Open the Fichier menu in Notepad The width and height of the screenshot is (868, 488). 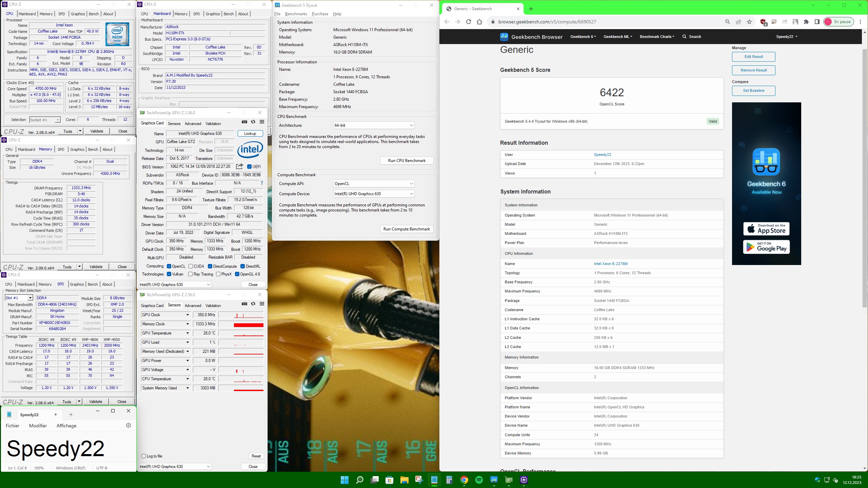13,426
